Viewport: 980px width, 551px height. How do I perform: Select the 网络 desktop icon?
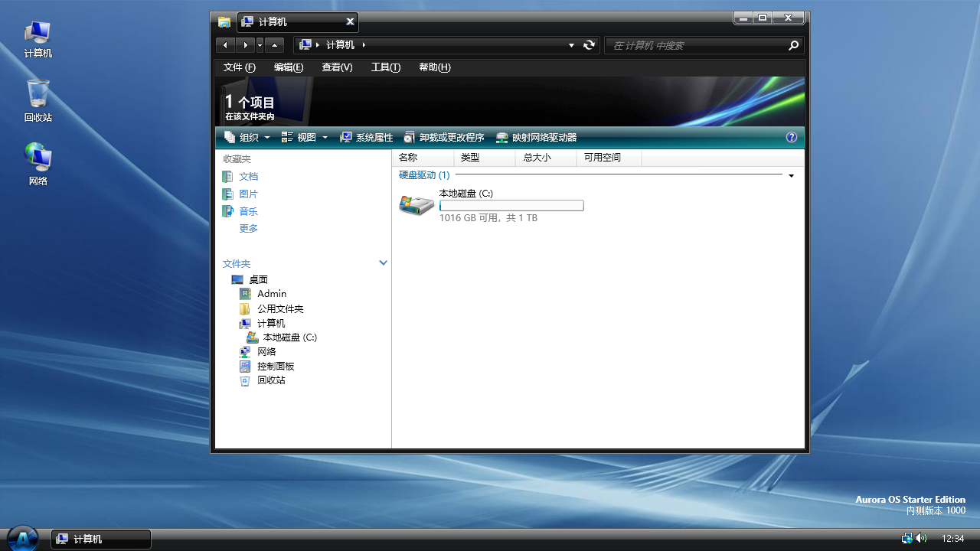point(38,165)
